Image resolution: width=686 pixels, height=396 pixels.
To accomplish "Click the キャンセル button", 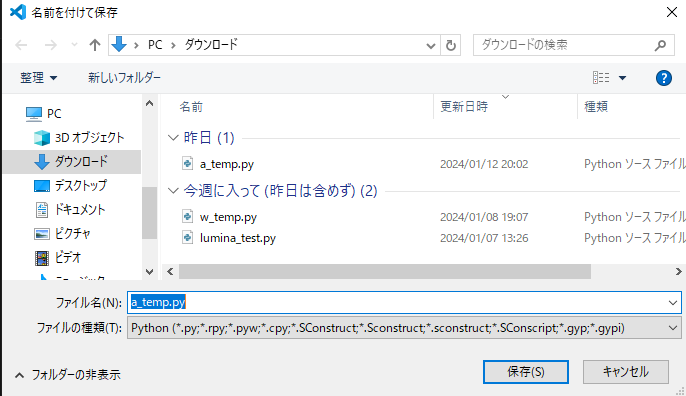I will [x=626, y=372].
